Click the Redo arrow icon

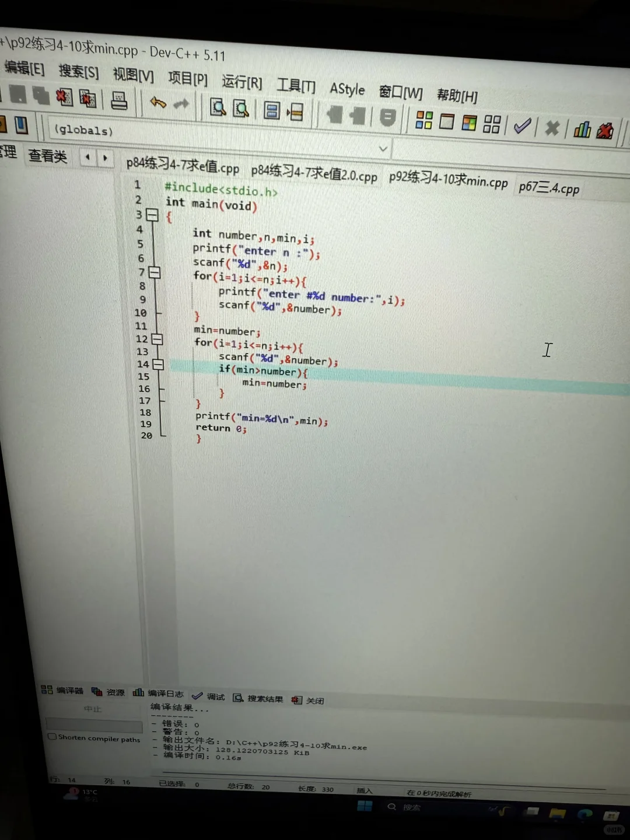click(181, 104)
